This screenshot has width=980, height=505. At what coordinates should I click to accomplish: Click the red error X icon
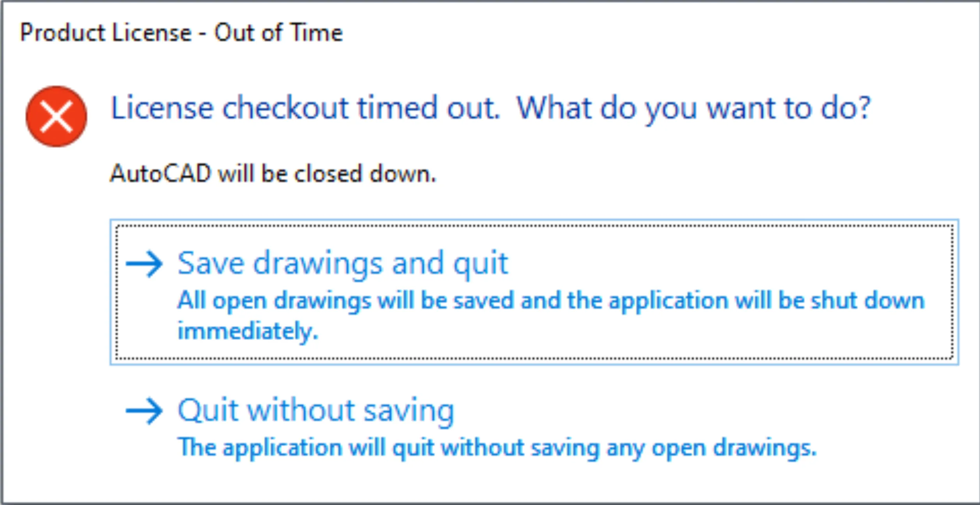click(57, 117)
